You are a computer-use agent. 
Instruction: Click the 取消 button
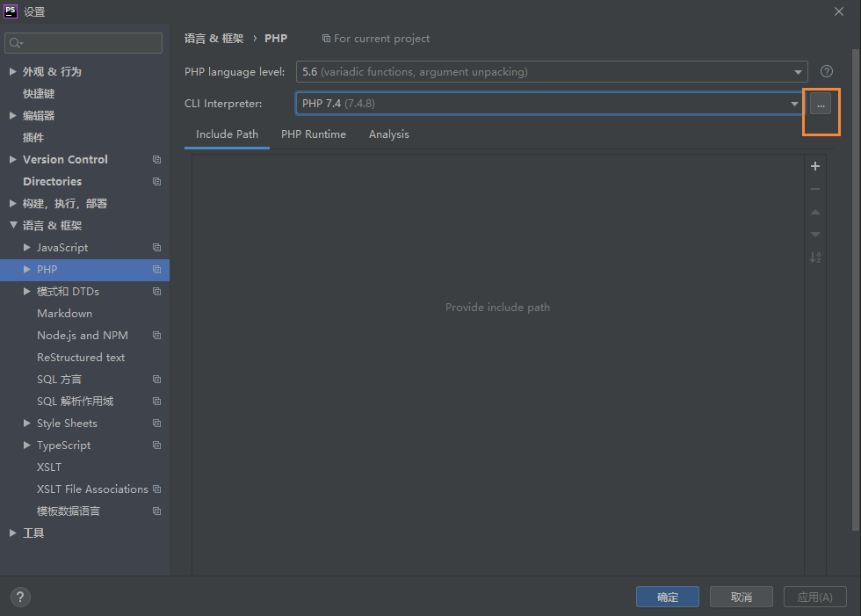(742, 597)
